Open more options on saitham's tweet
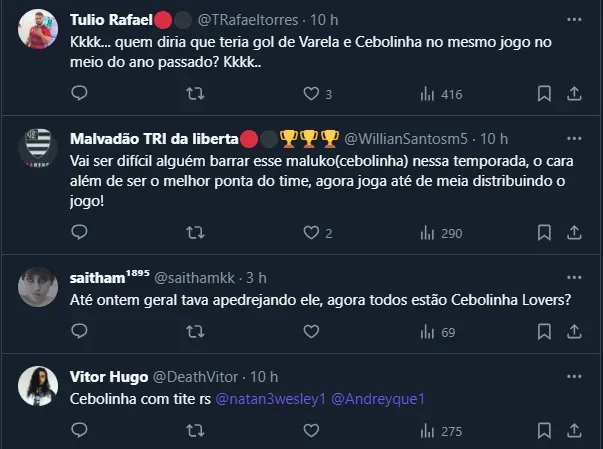 tap(572, 277)
